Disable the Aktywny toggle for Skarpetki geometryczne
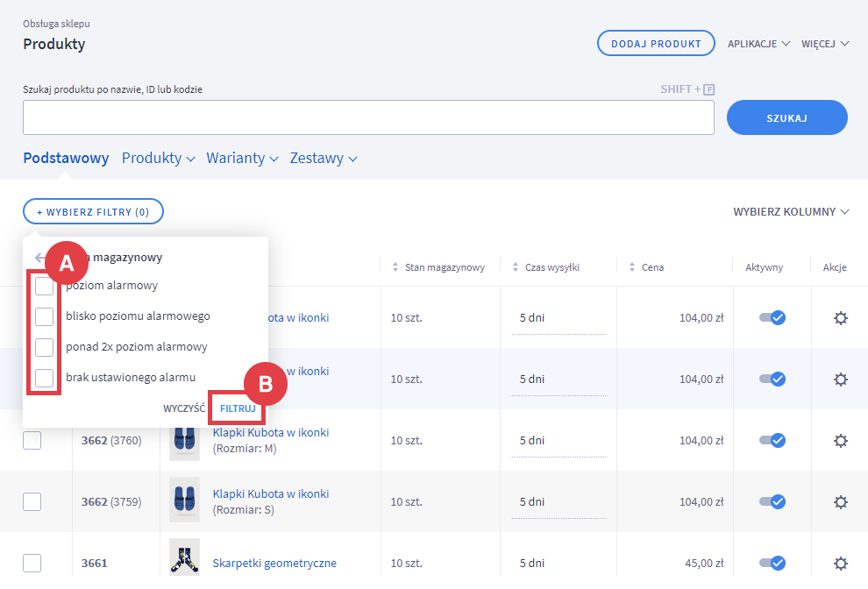The width and height of the screenshot is (868, 589). (772, 563)
